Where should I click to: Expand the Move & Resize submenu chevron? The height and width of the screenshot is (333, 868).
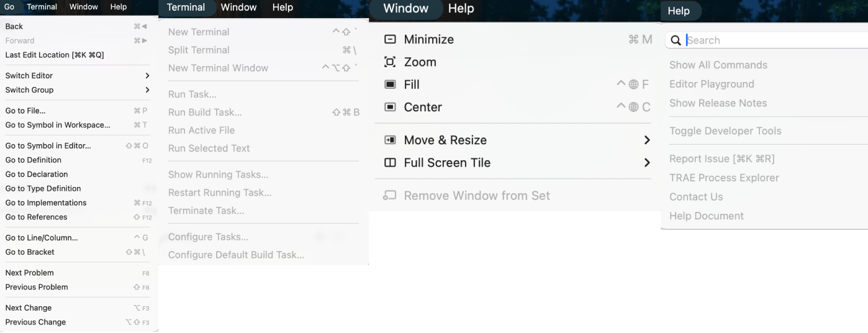647,140
